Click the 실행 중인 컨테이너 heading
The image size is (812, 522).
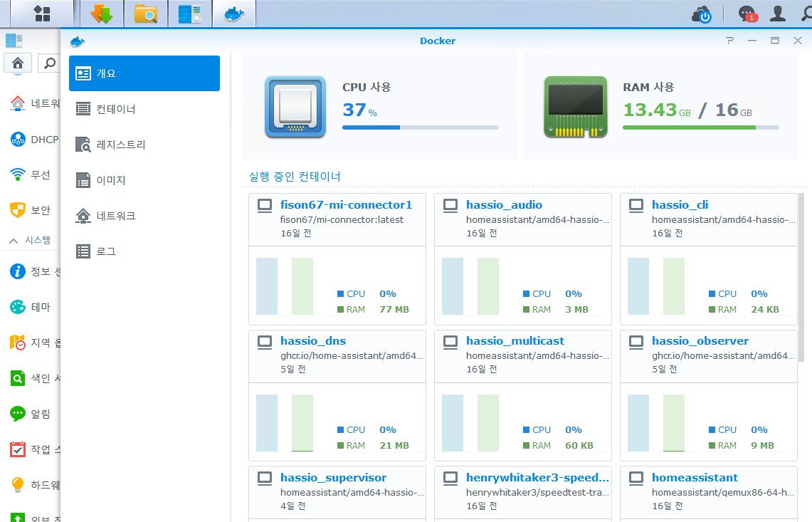[295, 176]
